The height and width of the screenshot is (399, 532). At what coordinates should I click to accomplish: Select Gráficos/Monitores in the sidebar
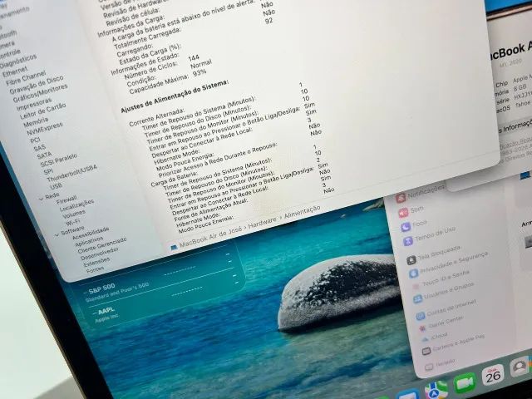pos(41,93)
